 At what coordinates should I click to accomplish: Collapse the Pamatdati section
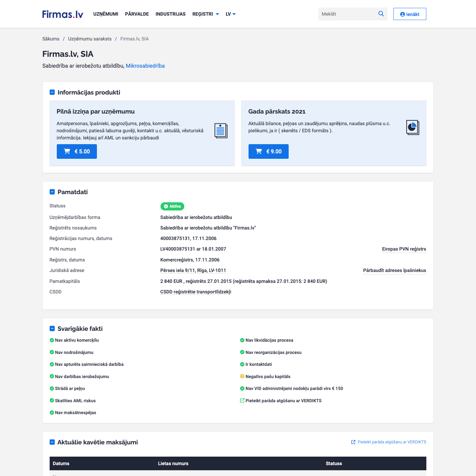coord(52,192)
